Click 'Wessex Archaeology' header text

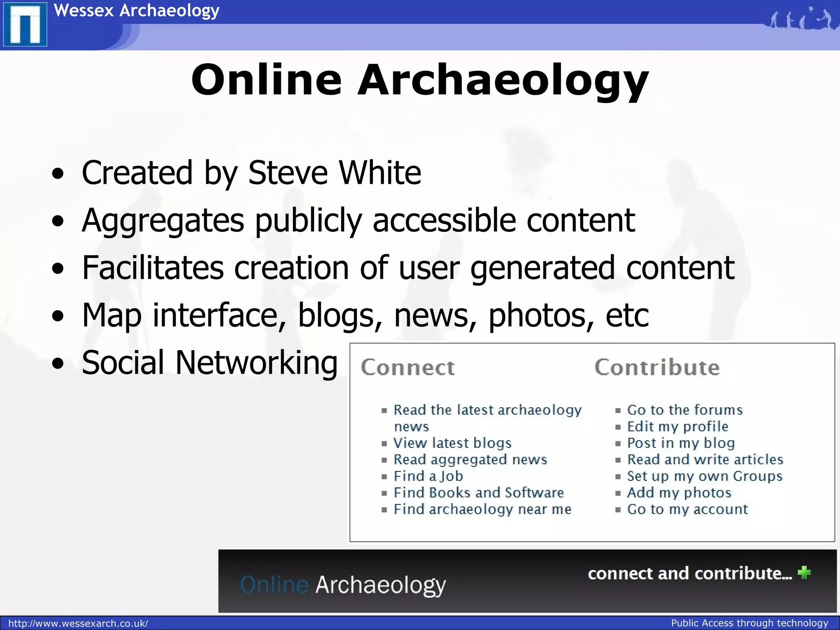137,11
